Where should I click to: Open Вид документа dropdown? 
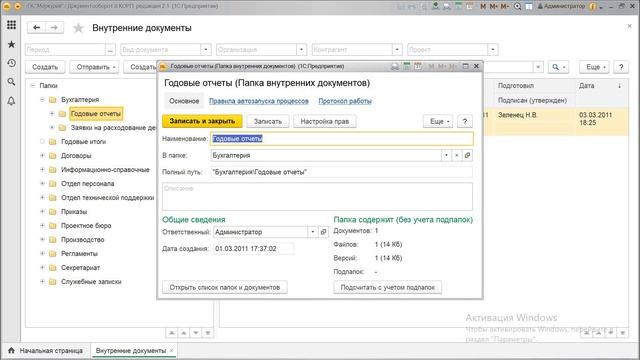coord(206,50)
